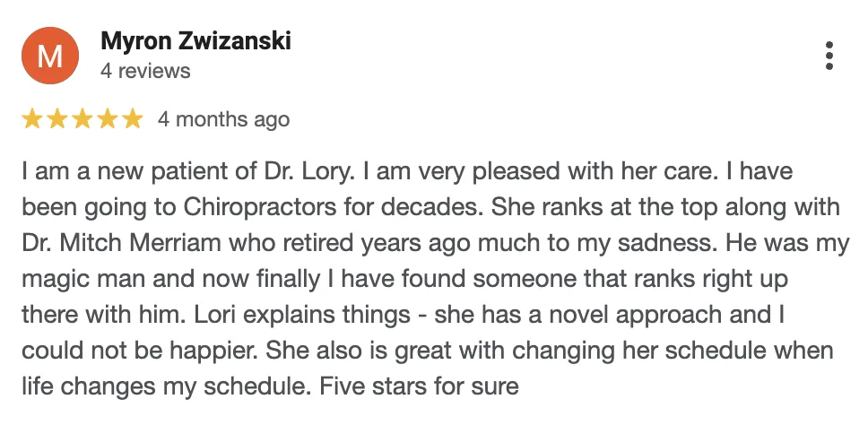Click the orange M profile avatar
This screenshot has width=868, height=425.
(50, 56)
